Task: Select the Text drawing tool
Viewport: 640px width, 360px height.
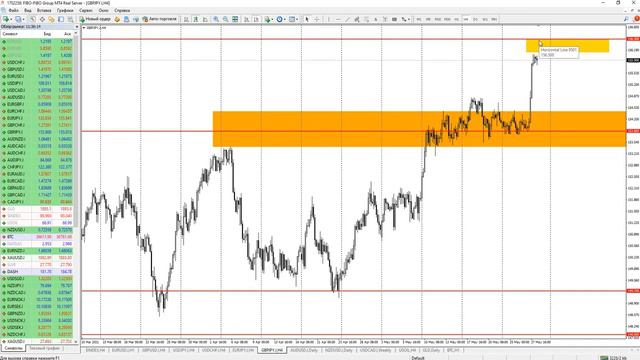Action: 376,19
